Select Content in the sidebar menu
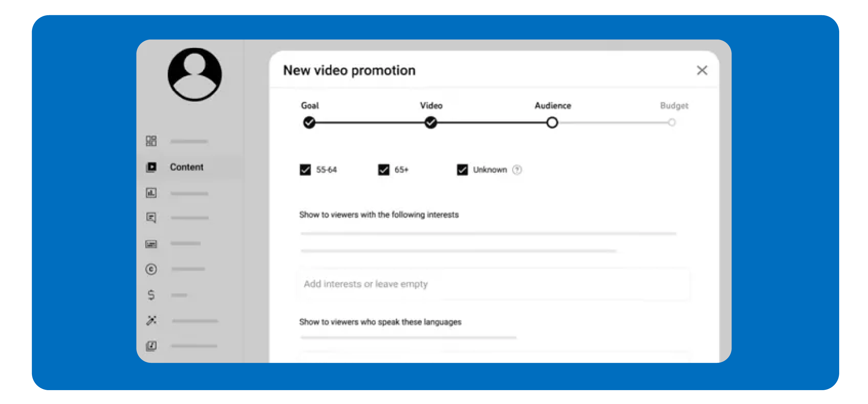The height and width of the screenshot is (404, 868). (186, 167)
